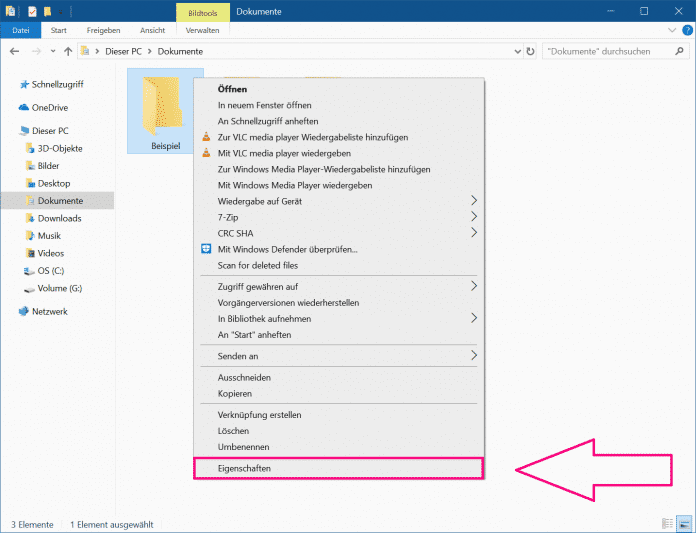Add to VLC playlist (Wiedergabeliste hinzufügen)
The image size is (696, 533).
click(x=312, y=137)
